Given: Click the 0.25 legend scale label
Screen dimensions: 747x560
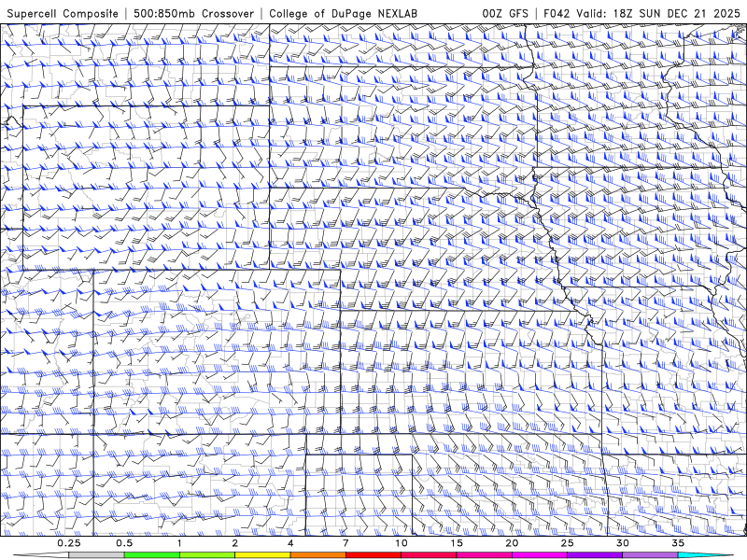Looking at the screenshot, I should coord(69,543).
